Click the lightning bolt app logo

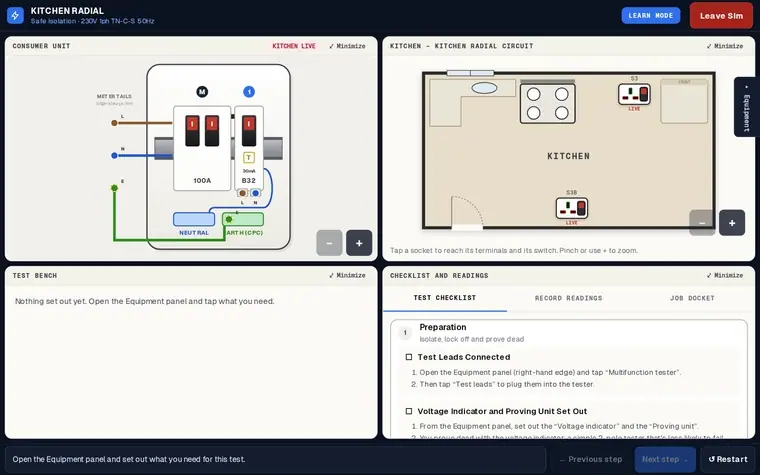coord(15,16)
